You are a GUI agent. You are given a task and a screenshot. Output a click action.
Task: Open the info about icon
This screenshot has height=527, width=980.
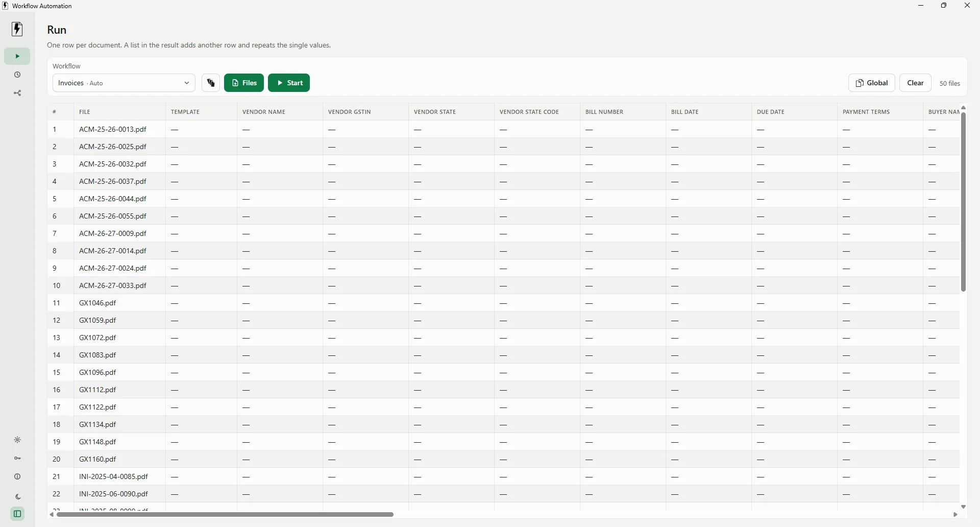coord(17,477)
